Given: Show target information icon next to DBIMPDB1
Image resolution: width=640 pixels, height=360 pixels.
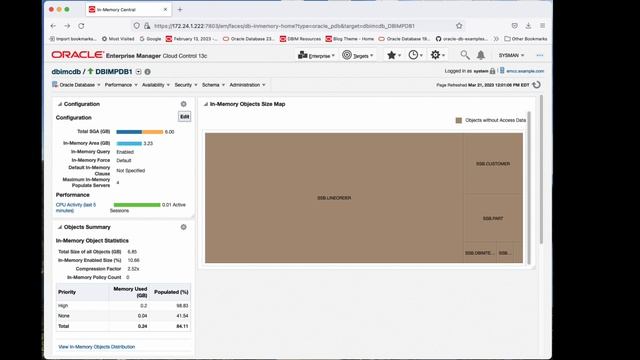Looking at the screenshot, I should pos(148,72).
